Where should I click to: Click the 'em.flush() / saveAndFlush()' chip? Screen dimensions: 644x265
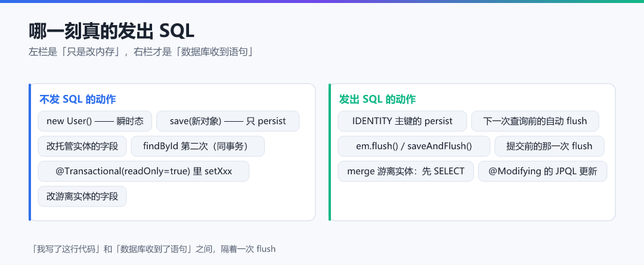coord(414,146)
